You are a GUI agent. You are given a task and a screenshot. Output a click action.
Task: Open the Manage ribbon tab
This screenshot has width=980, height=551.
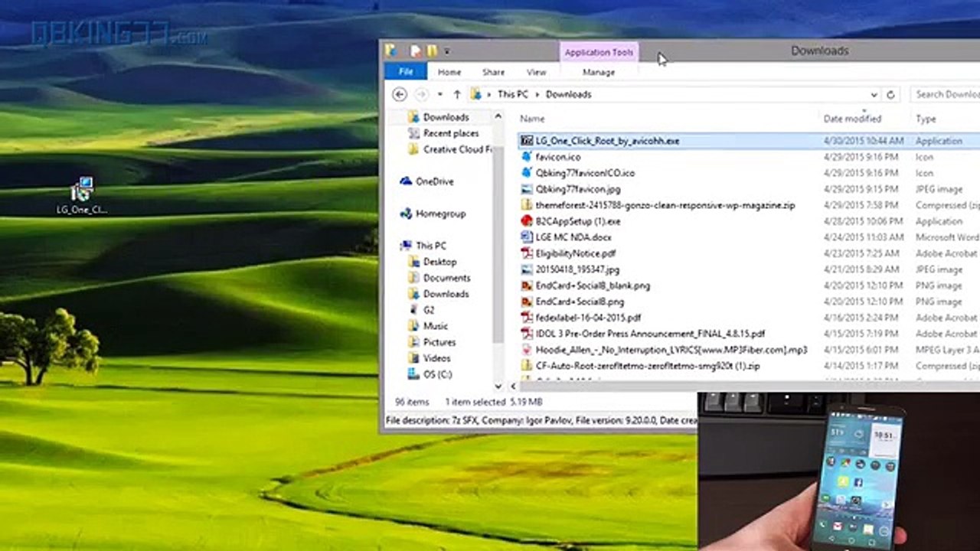pyautogui.click(x=599, y=72)
